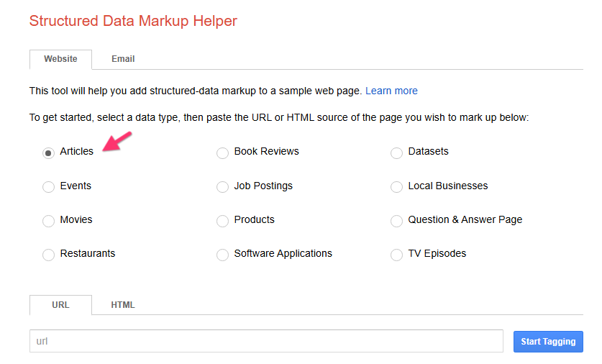The height and width of the screenshot is (364, 602).
Task: Choose Software Applications data type
Action: [222, 255]
